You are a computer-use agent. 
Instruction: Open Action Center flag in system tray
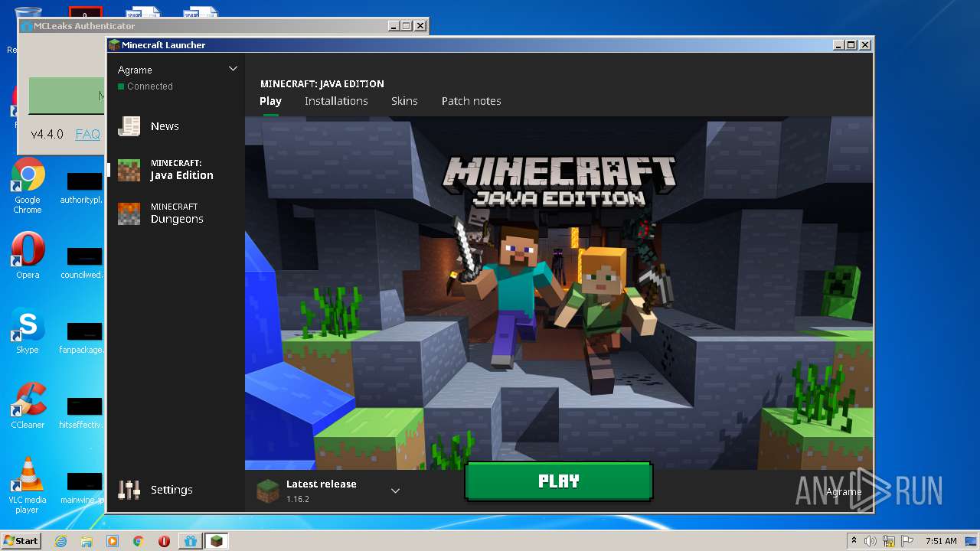[x=906, y=541]
